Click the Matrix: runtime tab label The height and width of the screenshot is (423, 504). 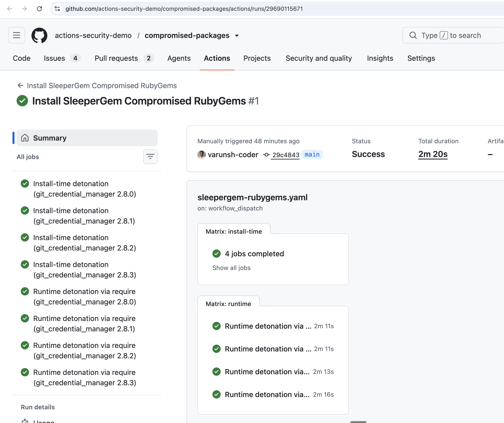(x=228, y=304)
